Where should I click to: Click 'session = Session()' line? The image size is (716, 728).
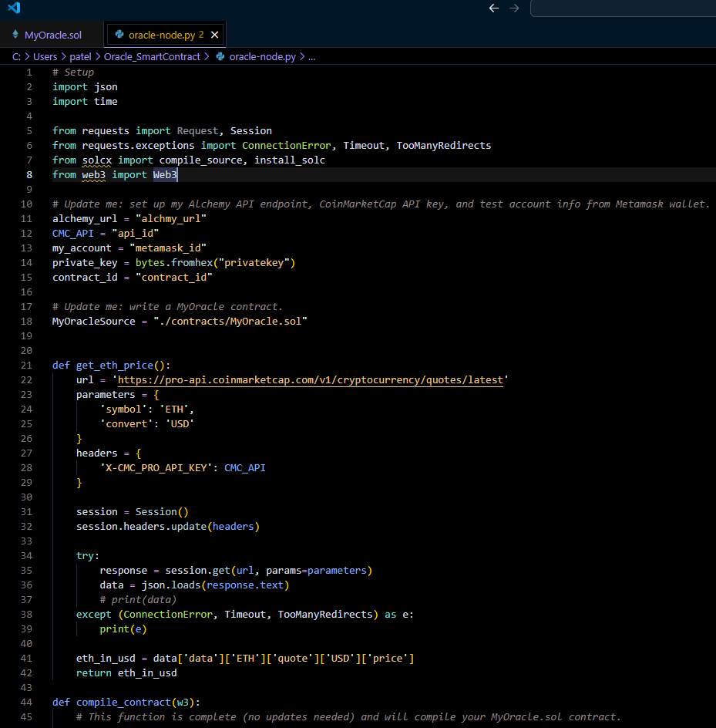133,511
